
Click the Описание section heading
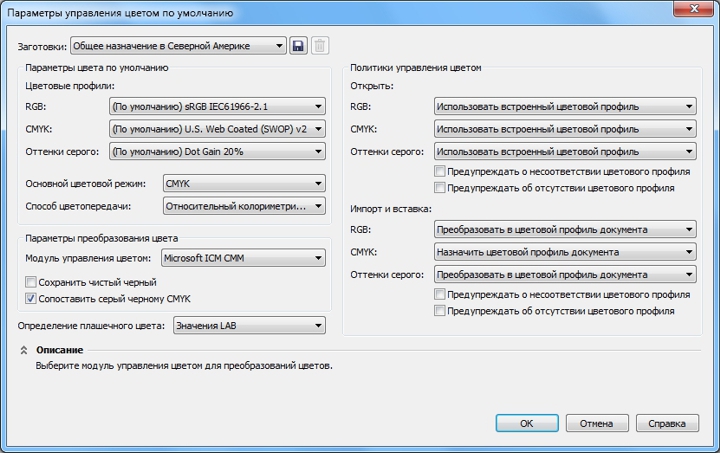coord(60,350)
